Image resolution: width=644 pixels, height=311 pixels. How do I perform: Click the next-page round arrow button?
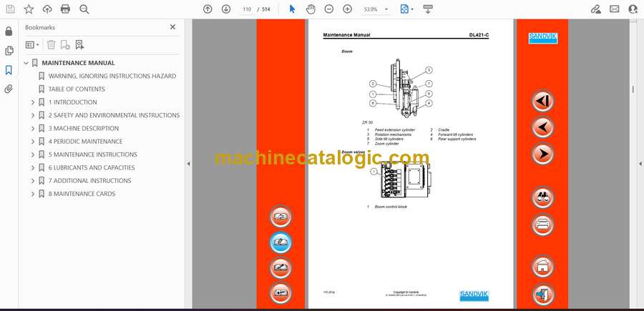(542, 154)
